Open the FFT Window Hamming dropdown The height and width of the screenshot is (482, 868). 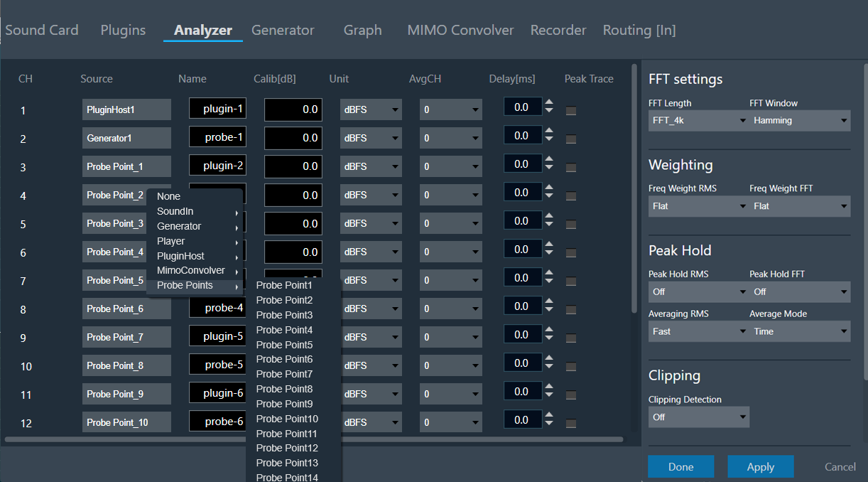800,121
